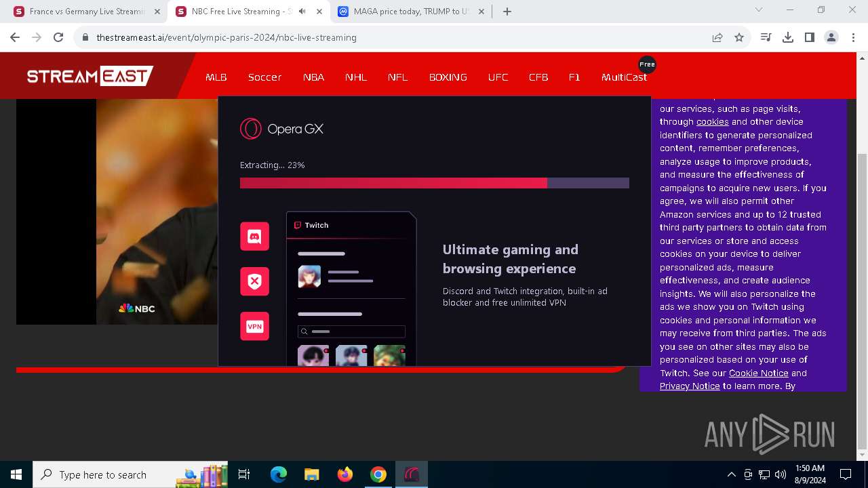868x488 pixels.
Task: Bookmark this page with the star icon
Action: coord(739,37)
